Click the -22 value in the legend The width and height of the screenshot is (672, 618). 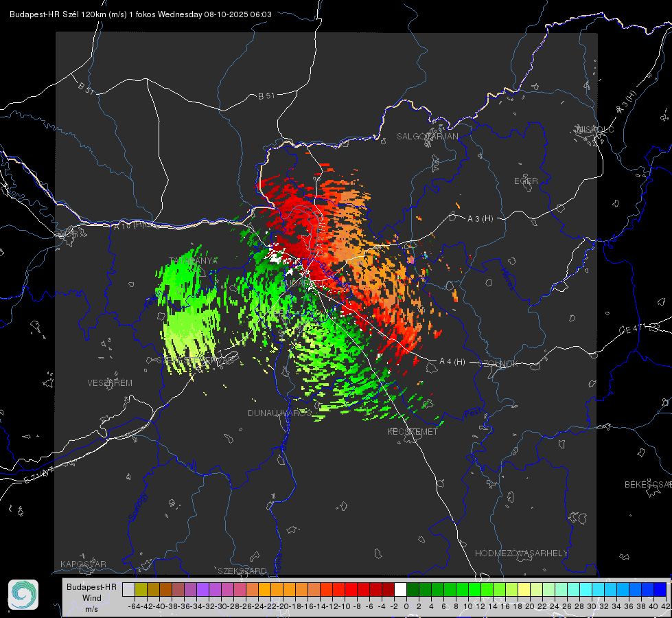(x=270, y=606)
